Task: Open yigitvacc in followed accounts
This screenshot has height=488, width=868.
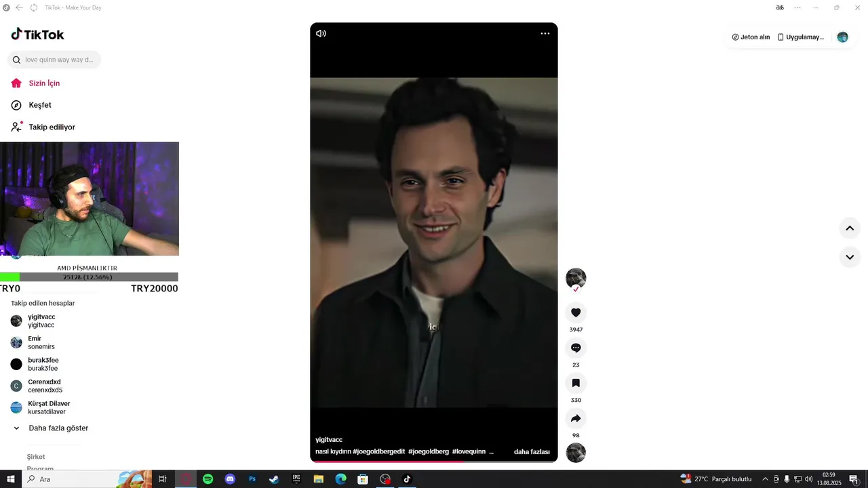Action: [x=41, y=321]
